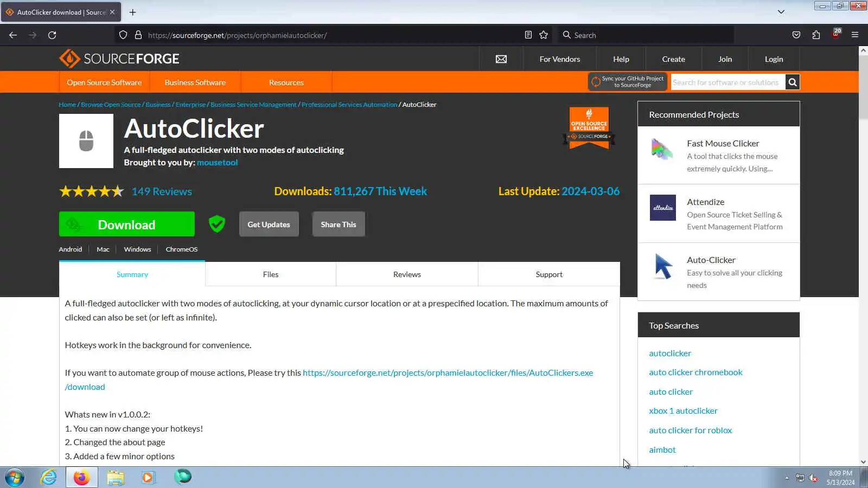868x488 pixels.
Task: Toggle reader view icon in address bar
Action: tap(528, 35)
